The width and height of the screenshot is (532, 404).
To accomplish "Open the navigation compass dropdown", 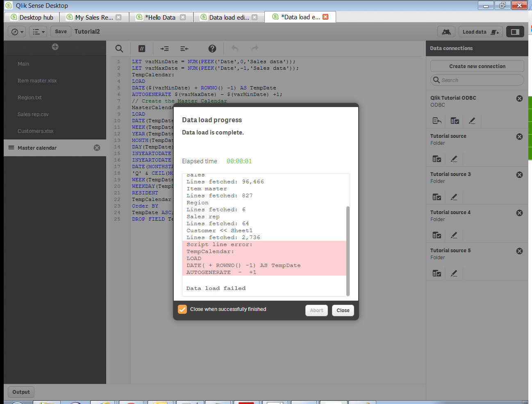I will tap(17, 32).
